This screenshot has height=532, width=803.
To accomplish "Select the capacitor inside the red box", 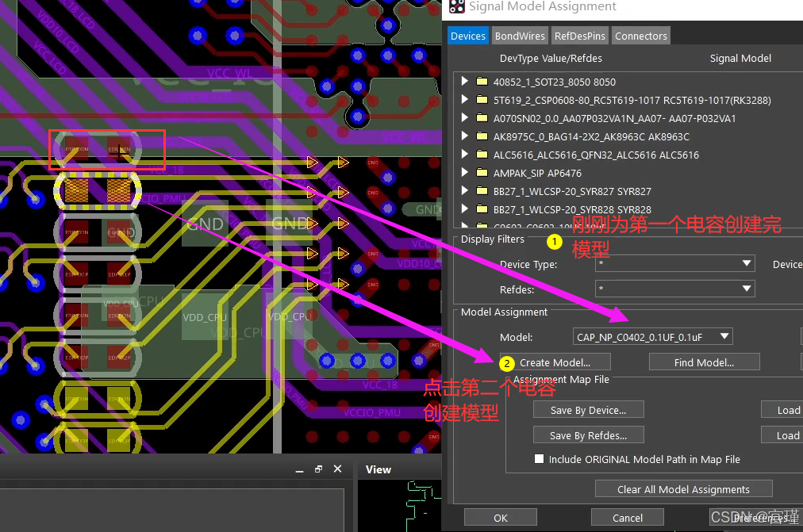I will point(98,149).
